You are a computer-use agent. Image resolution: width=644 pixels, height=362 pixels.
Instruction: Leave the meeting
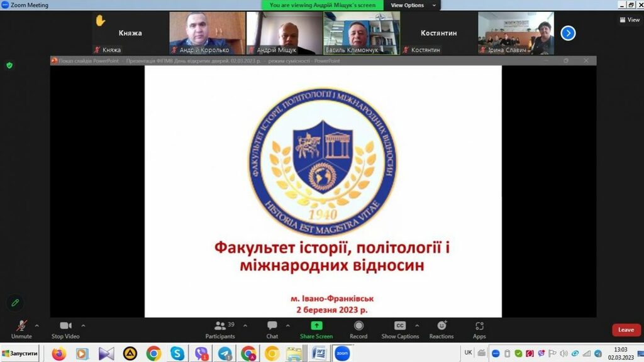pos(626,330)
